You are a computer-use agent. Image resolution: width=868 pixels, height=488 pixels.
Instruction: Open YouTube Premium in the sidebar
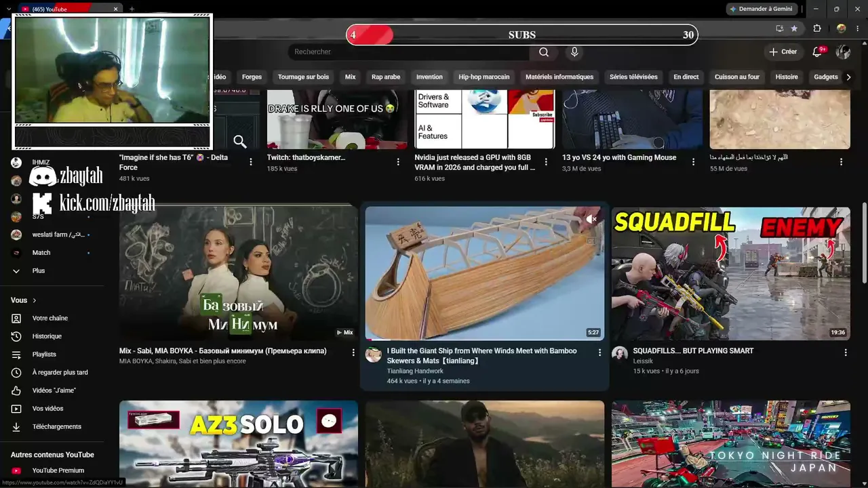60,470
